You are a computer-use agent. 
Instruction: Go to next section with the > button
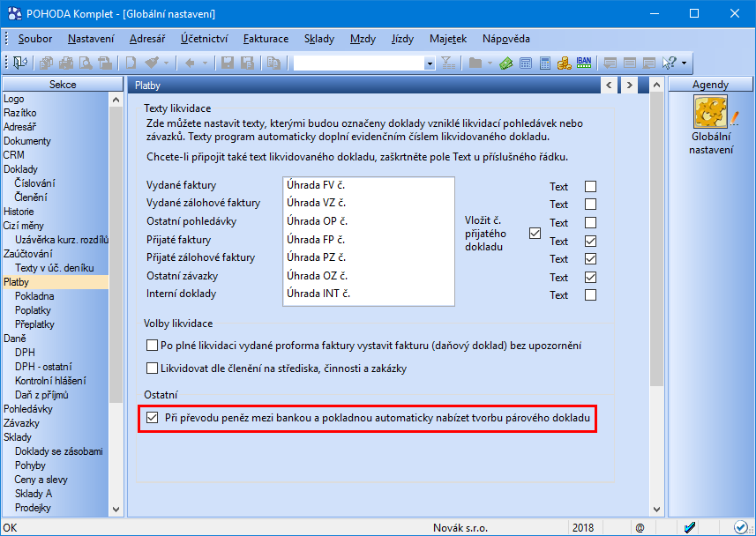coord(629,86)
